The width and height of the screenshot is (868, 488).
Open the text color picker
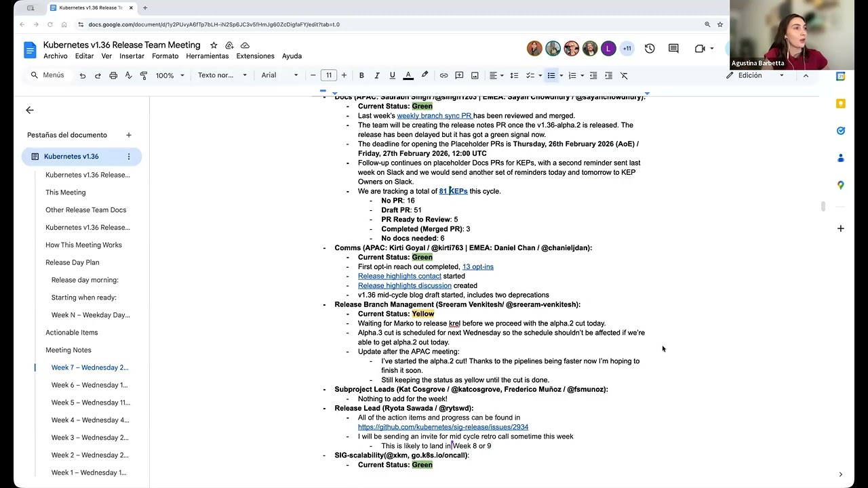coord(408,75)
